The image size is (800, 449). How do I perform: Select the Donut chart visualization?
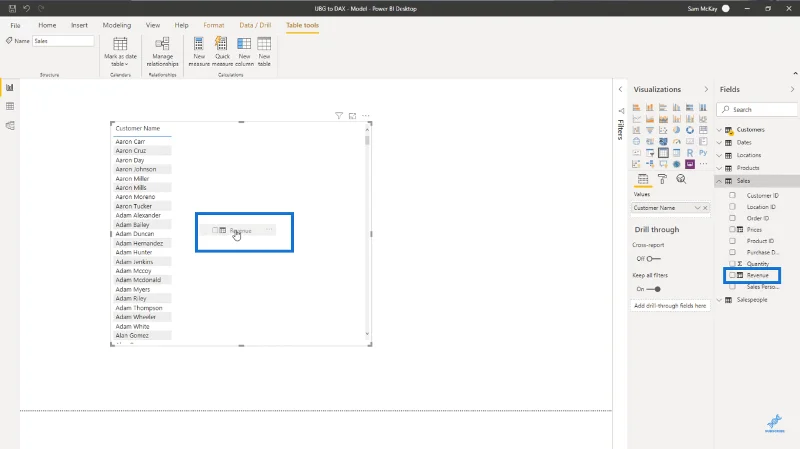pyautogui.click(x=690, y=130)
